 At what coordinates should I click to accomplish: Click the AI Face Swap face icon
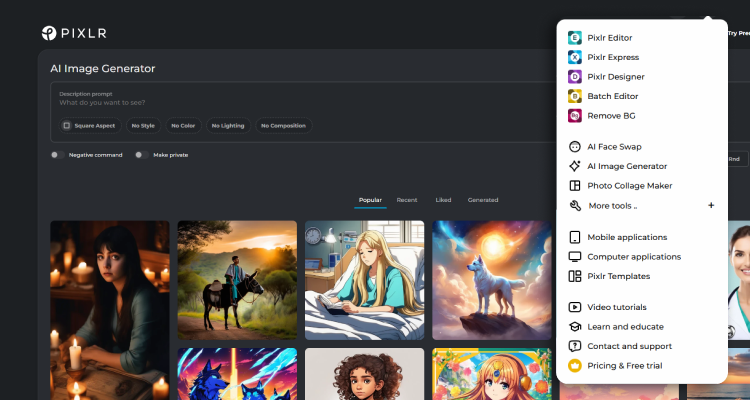[x=574, y=147]
